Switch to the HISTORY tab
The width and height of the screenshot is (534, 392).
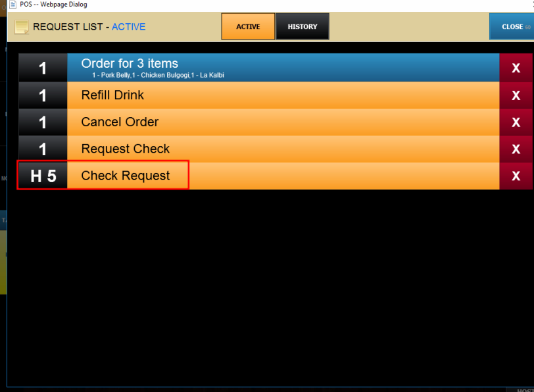pos(302,26)
